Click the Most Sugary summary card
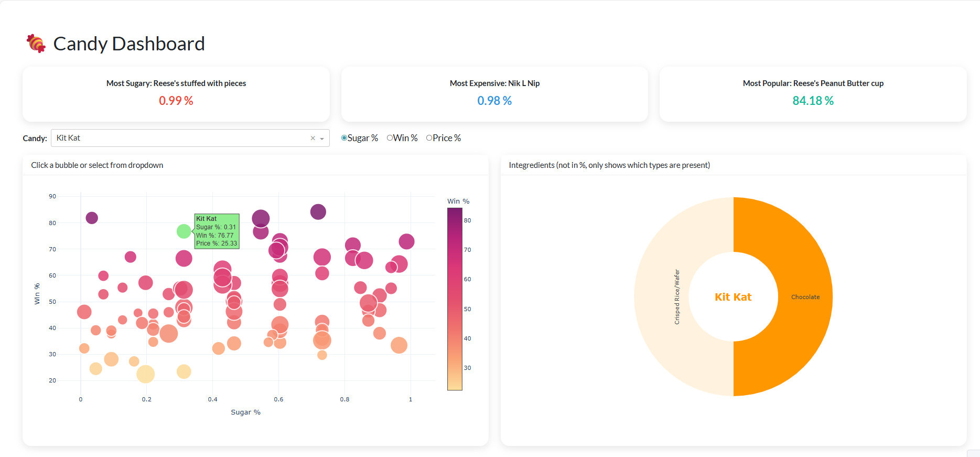980x457 pixels. click(176, 94)
